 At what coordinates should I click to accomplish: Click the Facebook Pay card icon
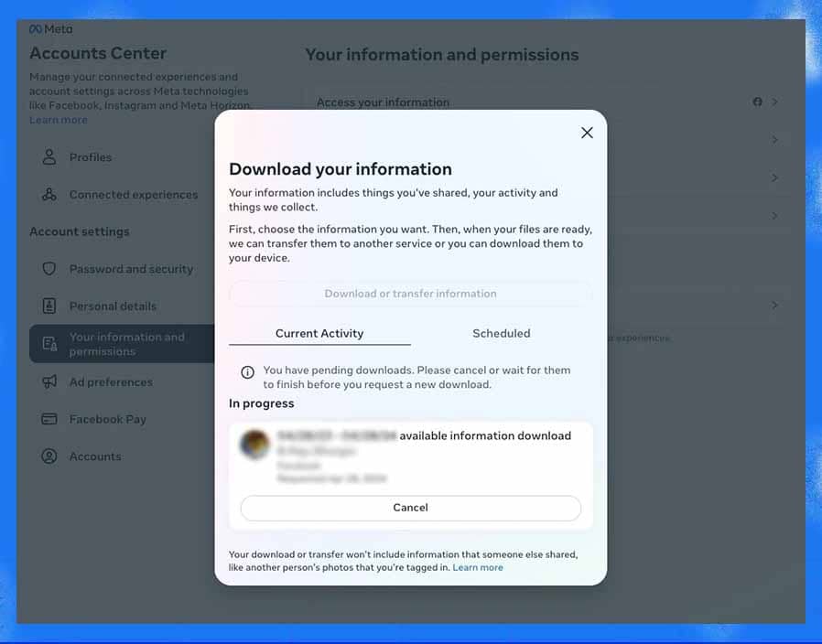pyautogui.click(x=49, y=419)
